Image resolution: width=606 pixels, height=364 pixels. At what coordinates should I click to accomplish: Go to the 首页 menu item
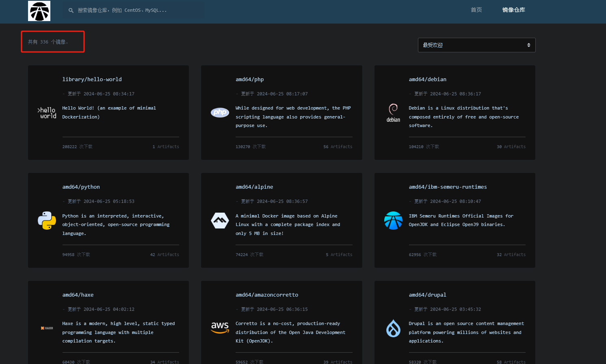pyautogui.click(x=476, y=10)
